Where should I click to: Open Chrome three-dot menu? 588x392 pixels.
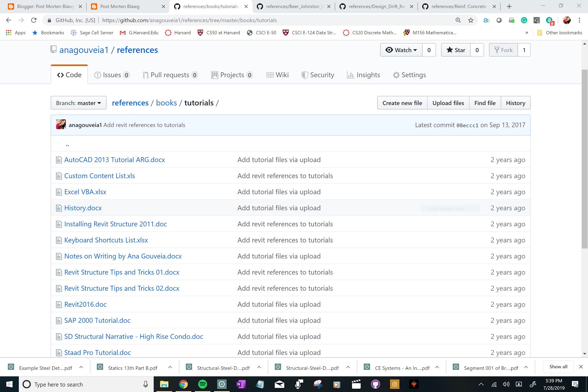pyautogui.click(x=580, y=20)
